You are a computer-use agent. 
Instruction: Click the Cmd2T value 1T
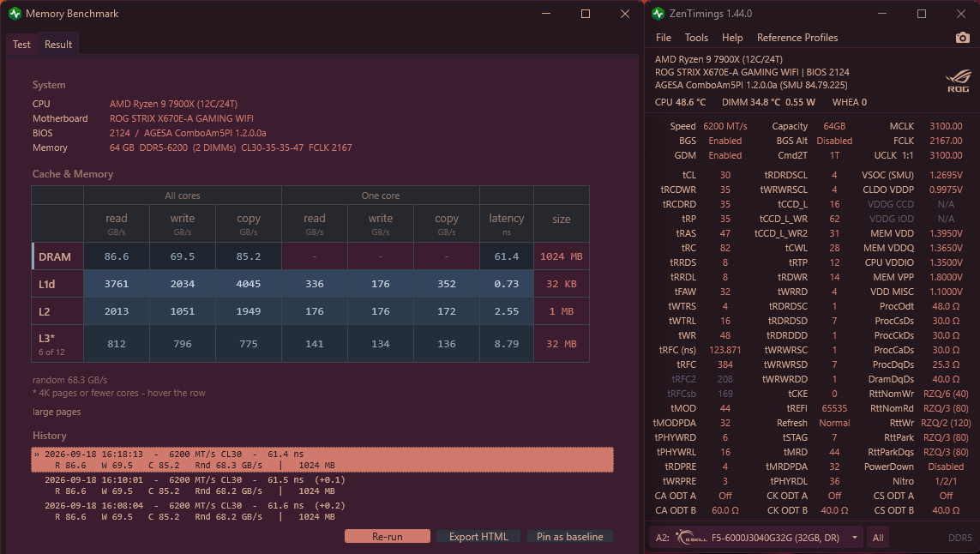pyautogui.click(x=834, y=155)
